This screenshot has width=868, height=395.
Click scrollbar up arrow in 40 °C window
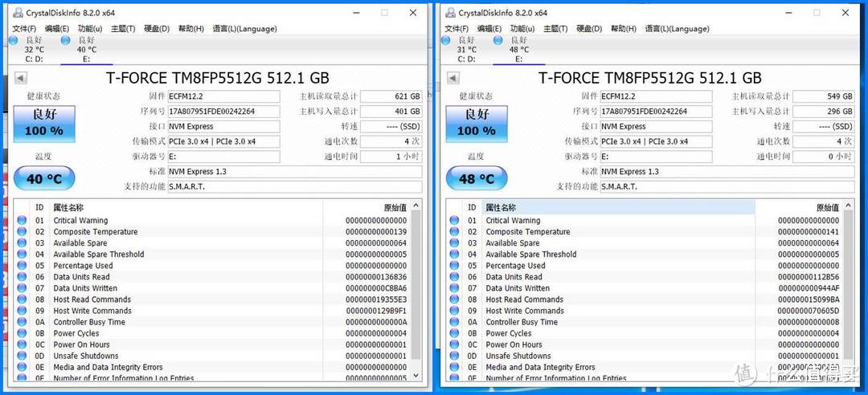point(416,206)
